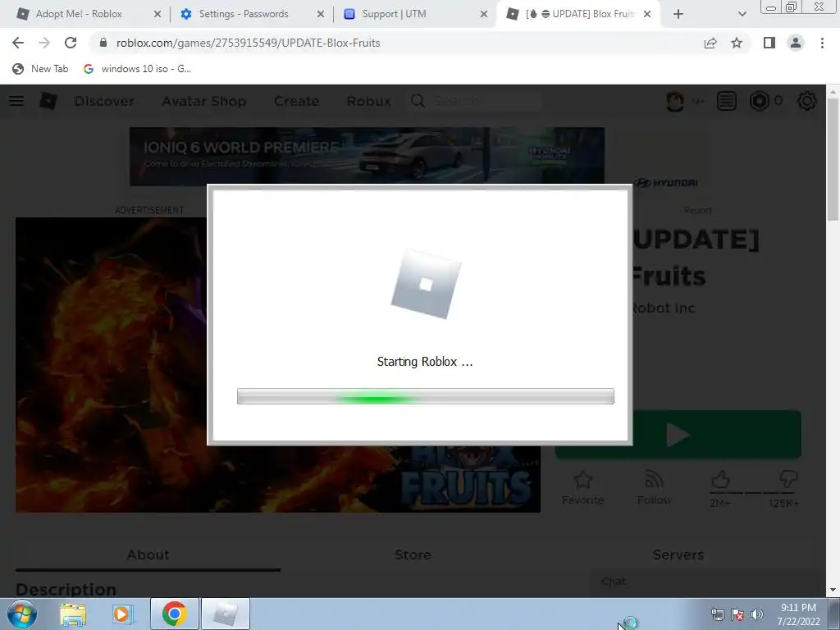Open the tab search dropdown arrow
Screen dimensions: 840x630
[742, 14]
